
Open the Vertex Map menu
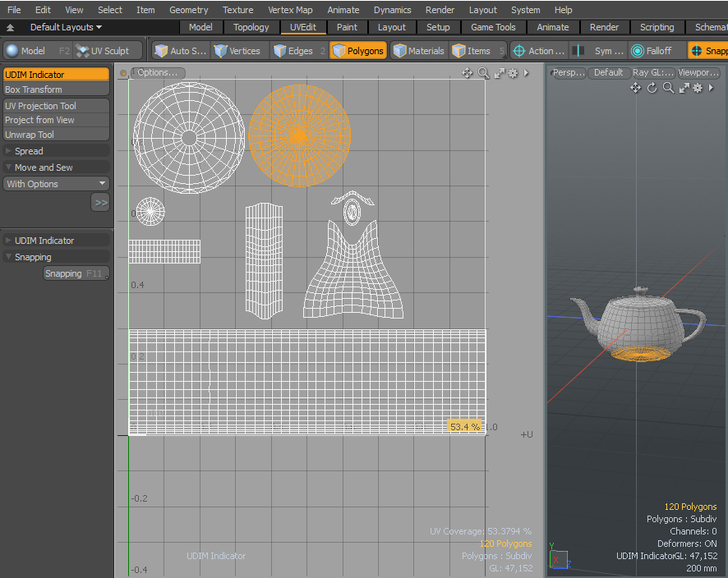[290, 10]
